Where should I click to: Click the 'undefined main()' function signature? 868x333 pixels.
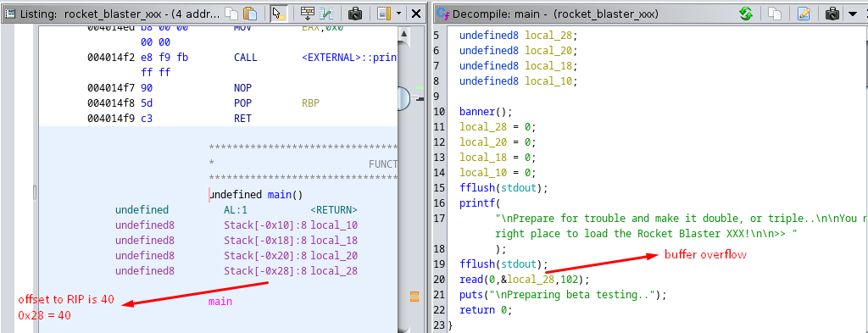click(256, 195)
